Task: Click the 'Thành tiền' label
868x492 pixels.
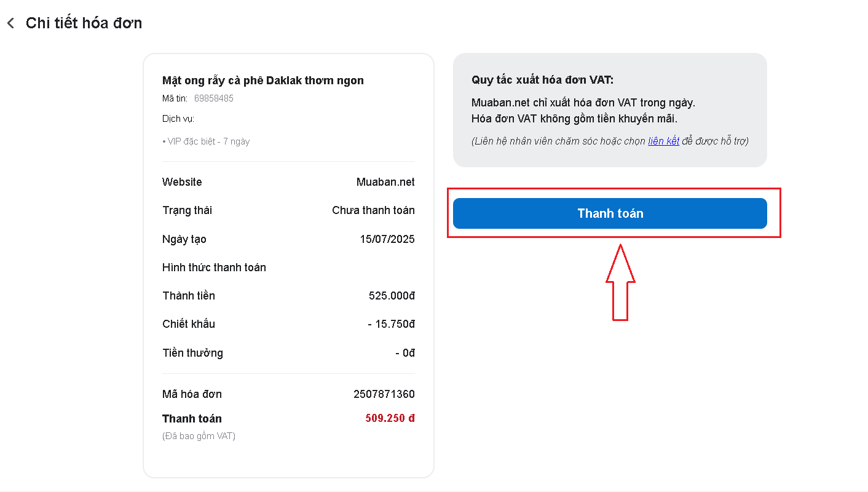Action: coord(189,296)
